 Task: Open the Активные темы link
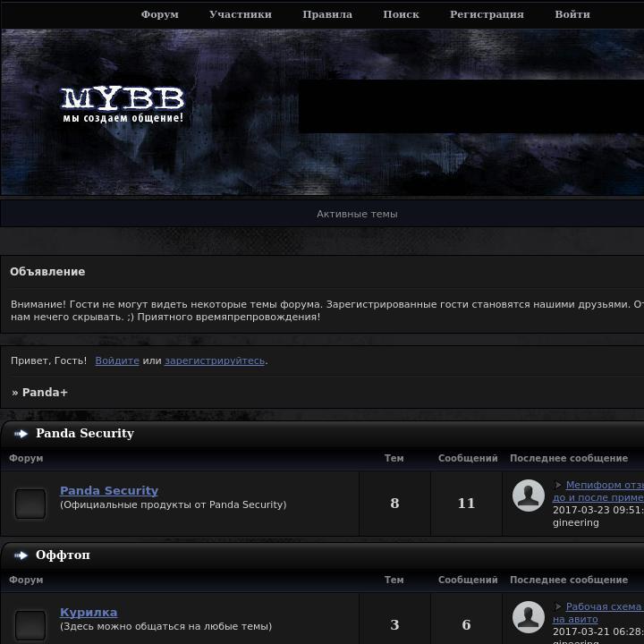[357, 214]
